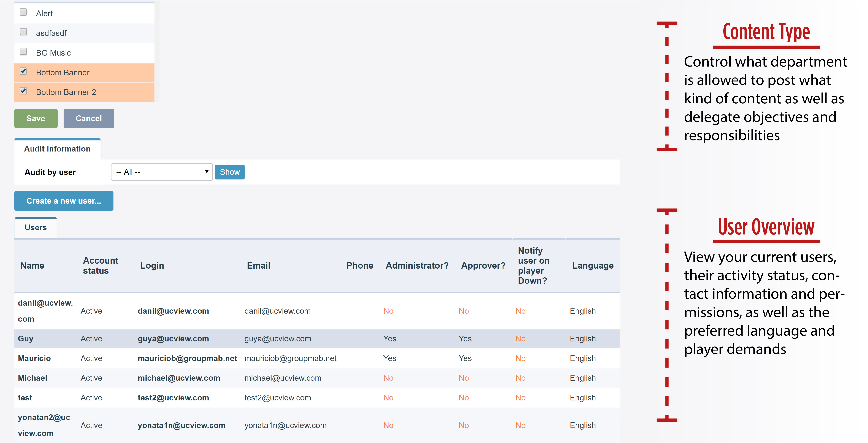This screenshot has height=443, width=868.
Task: Click the Account status column header
Action: tap(100, 266)
